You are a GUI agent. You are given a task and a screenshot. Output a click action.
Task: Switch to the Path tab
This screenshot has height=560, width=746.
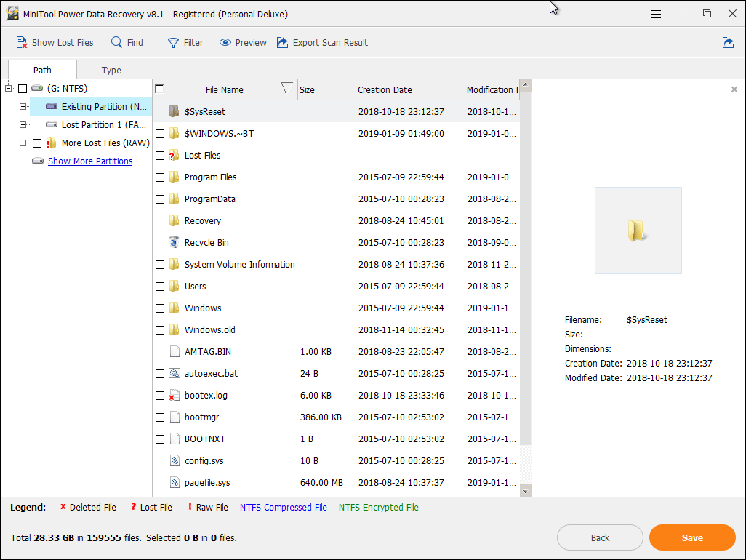42,70
